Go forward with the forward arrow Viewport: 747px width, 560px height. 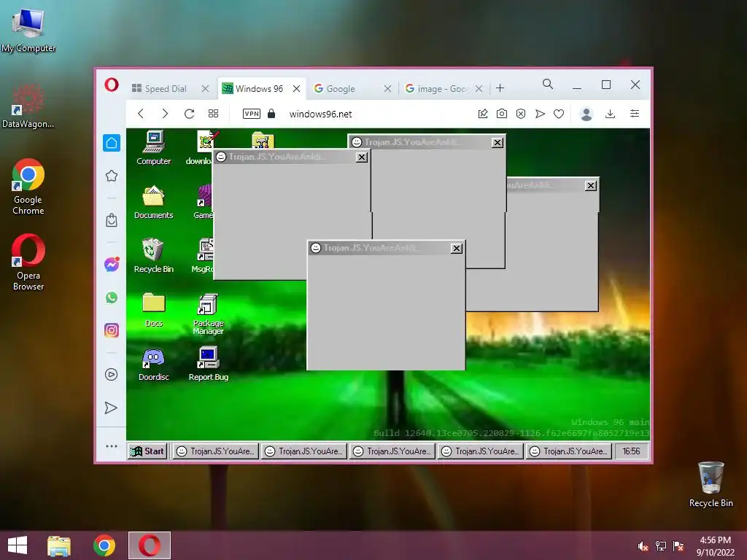pyautogui.click(x=165, y=113)
